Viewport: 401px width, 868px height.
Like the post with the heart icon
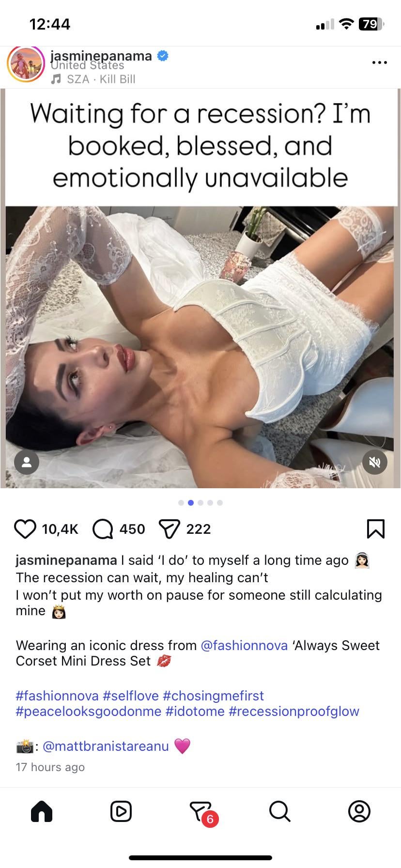[x=25, y=529]
